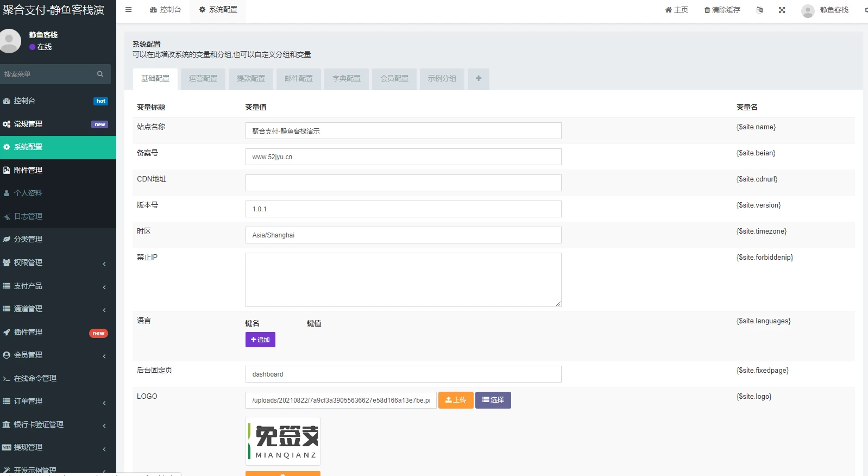This screenshot has width=868, height=476.
Task: Switch to the 提款配置 tab
Action: click(x=251, y=79)
